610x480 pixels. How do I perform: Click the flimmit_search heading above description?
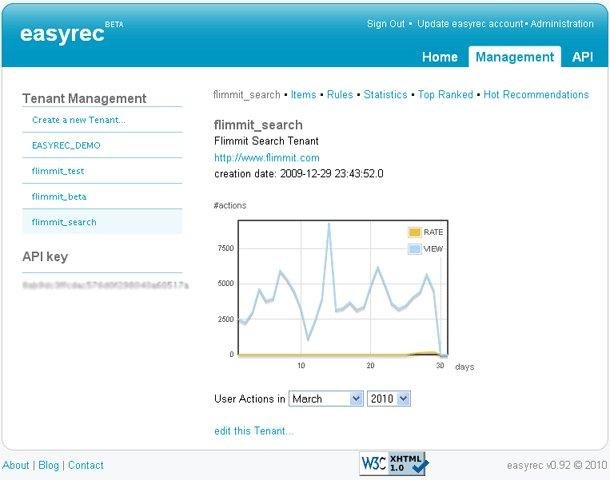pos(258,125)
